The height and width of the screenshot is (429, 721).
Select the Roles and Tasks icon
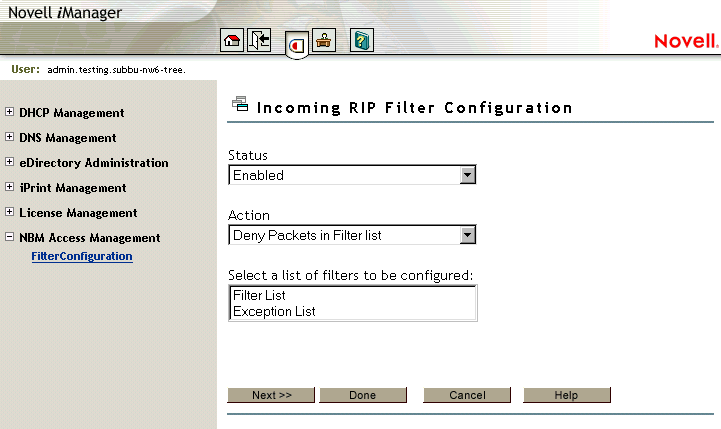point(297,45)
